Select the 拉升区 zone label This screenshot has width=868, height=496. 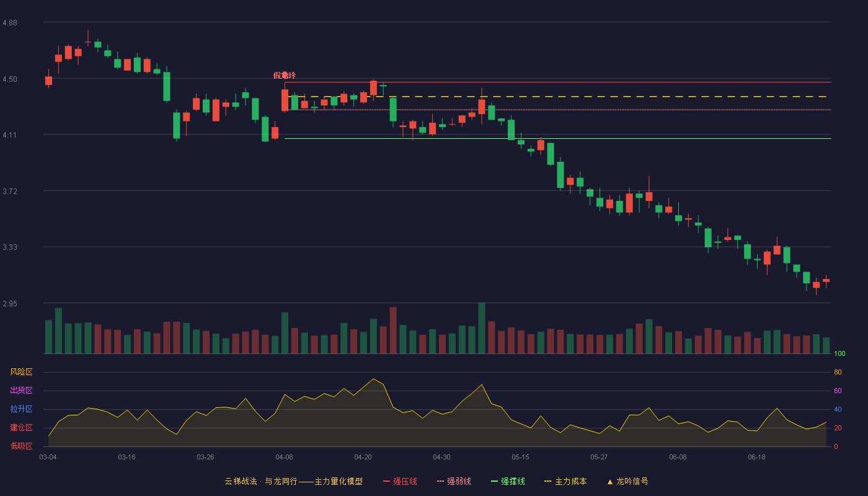click(x=21, y=409)
